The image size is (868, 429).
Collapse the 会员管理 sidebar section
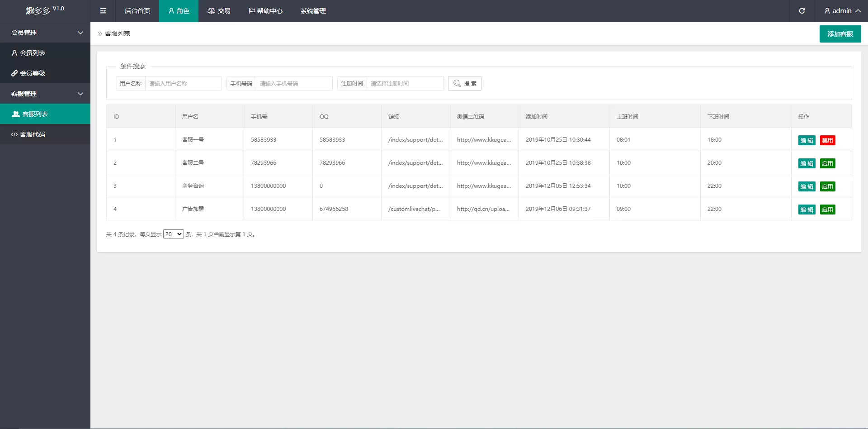45,33
